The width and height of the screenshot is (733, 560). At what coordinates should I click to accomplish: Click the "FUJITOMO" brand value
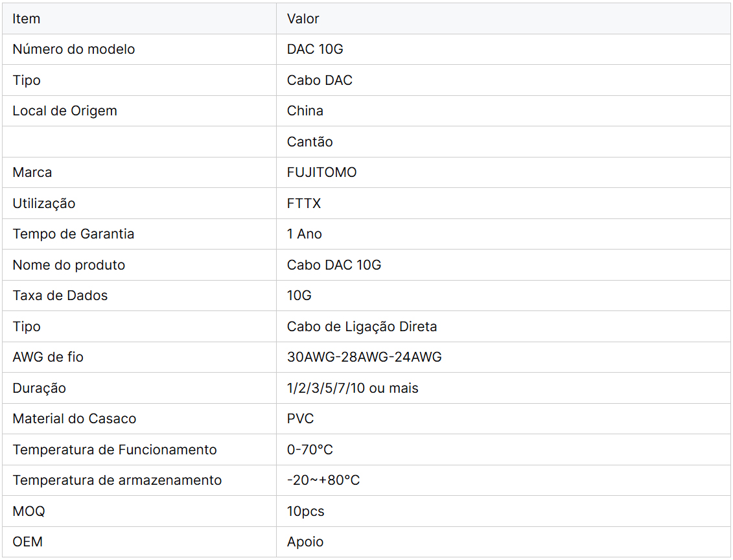click(322, 172)
